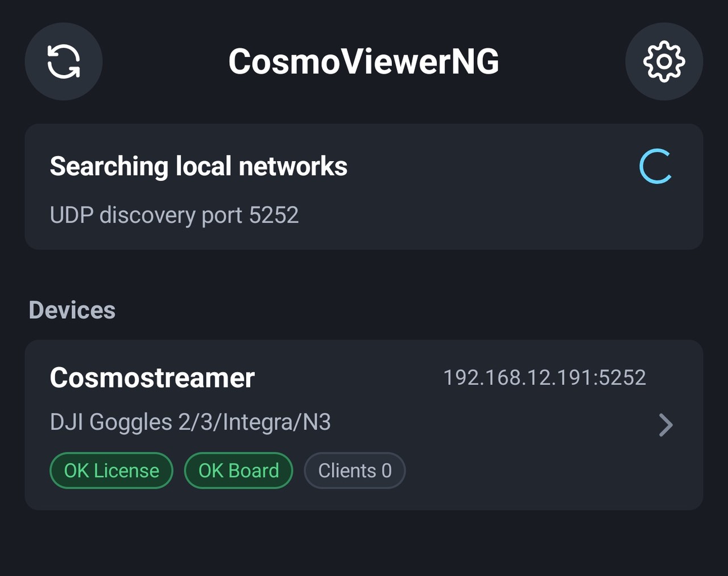
Task: Click the Clients 0 badge
Action: pos(355,471)
